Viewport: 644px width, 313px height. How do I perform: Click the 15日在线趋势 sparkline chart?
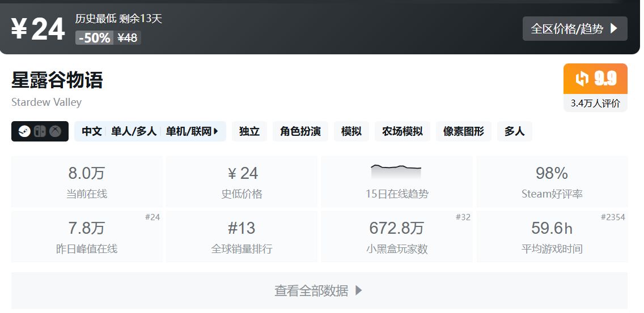tap(396, 172)
